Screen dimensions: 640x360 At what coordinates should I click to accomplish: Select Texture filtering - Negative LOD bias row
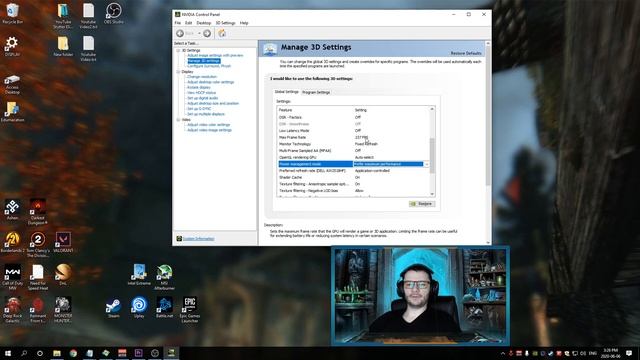tap(353, 191)
